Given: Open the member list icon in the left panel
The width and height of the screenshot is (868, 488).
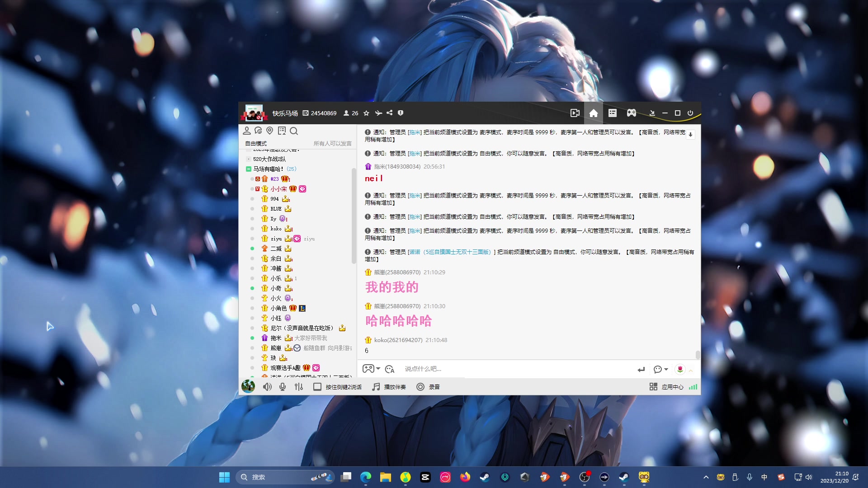Looking at the screenshot, I should pyautogui.click(x=247, y=130).
